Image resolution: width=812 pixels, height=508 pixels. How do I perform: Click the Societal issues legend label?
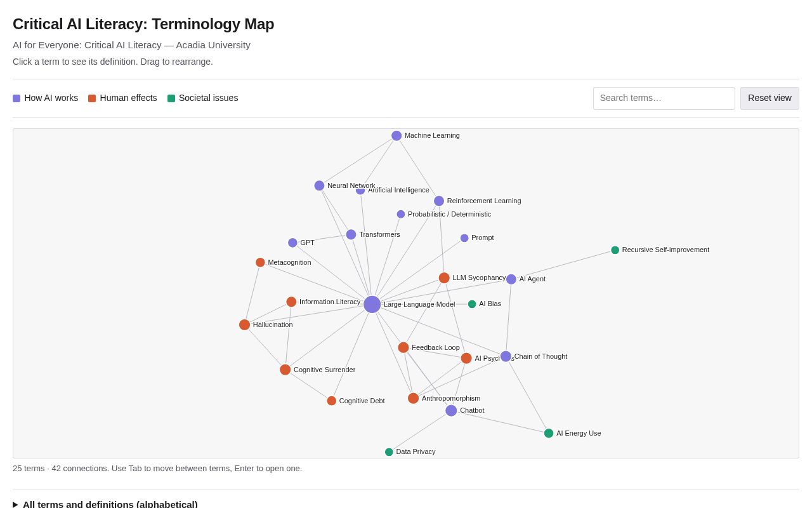(x=209, y=98)
